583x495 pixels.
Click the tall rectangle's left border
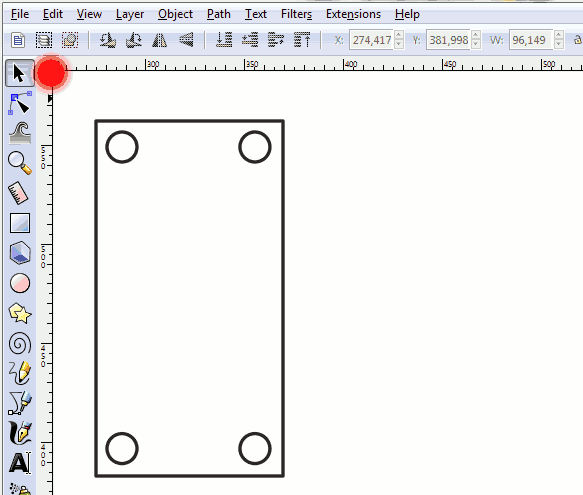coord(96,298)
